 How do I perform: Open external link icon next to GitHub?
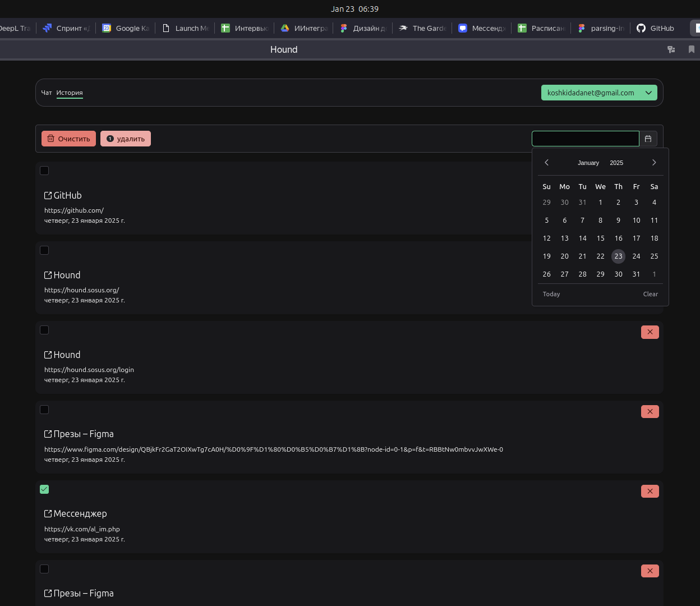(x=48, y=195)
